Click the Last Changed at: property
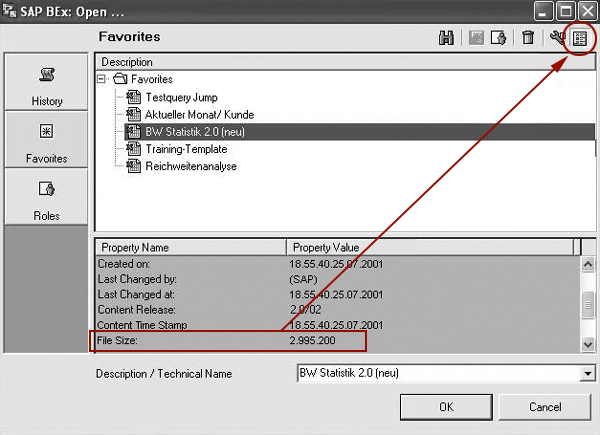 click(136, 295)
